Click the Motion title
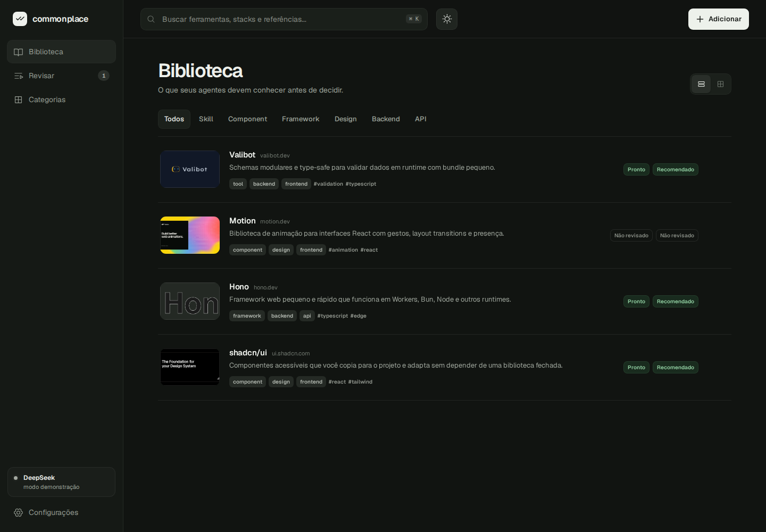The height and width of the screenshot is (532, 766). pyautogui.click(x=242, y=221)
